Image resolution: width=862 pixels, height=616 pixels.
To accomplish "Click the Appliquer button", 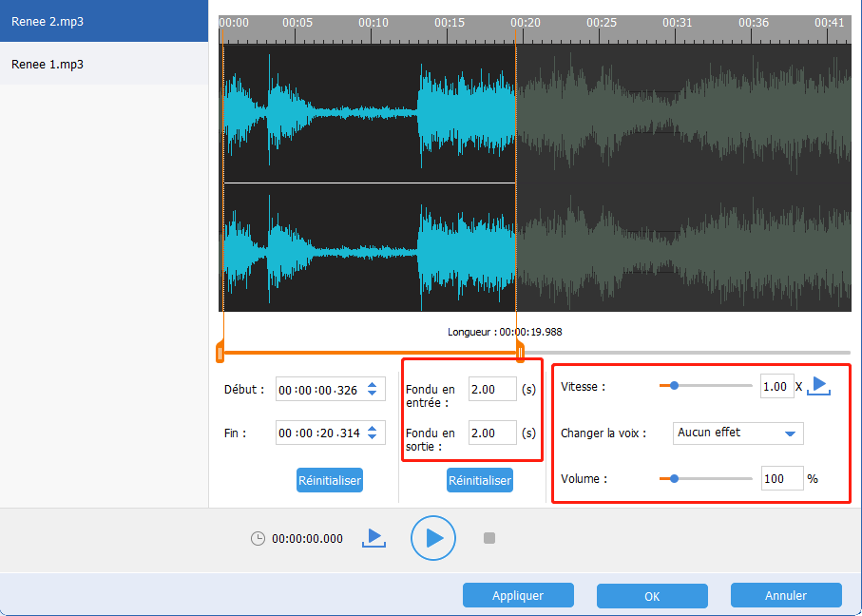I will [518, 595].
